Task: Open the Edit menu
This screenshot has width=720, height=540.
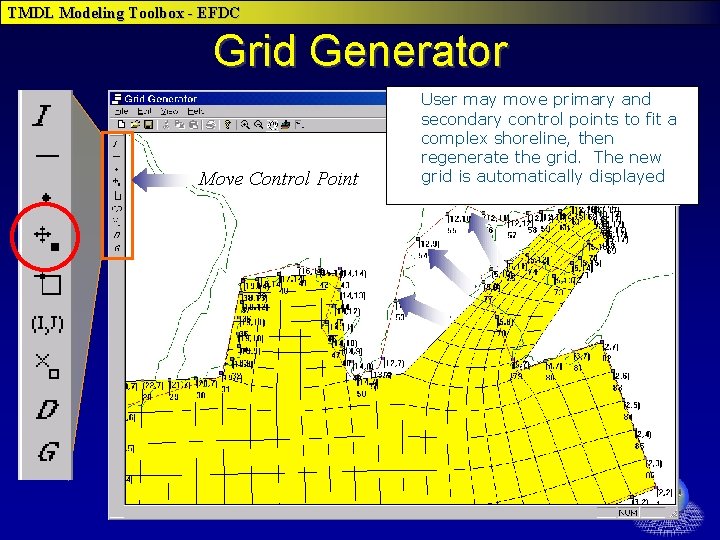Action: click(x=144, y=112)
